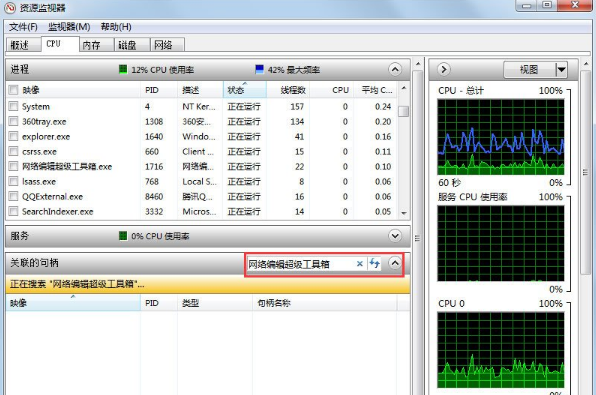Image resolution: width=596 pixels, height=395 pixels.
Task: Check the 网络编辑超级工具箱.exe checkbox
Action: pos(13,166)
